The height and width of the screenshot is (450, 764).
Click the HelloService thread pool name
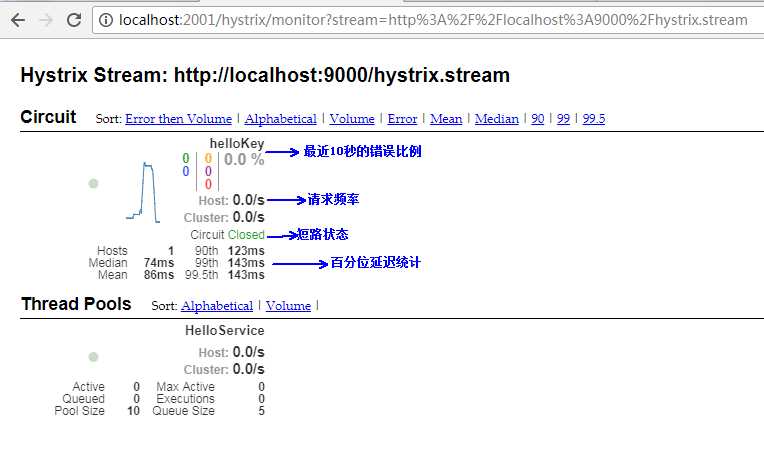point(225,331)
